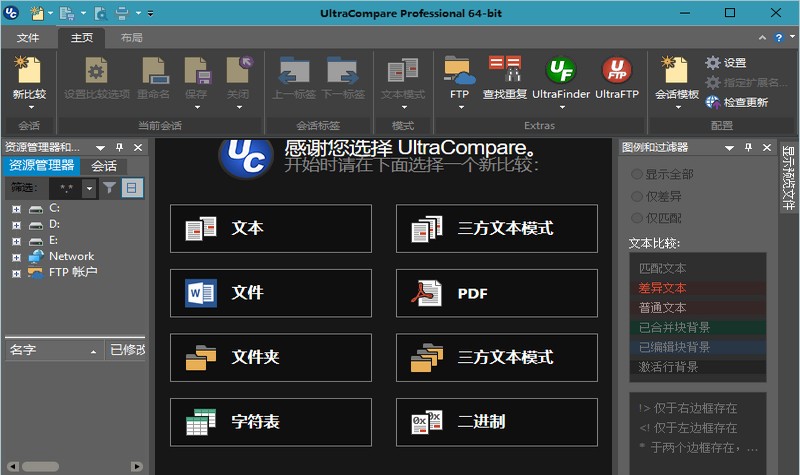
Task: Start 三方文本模式 with document icon
Action: coord(497,229)
